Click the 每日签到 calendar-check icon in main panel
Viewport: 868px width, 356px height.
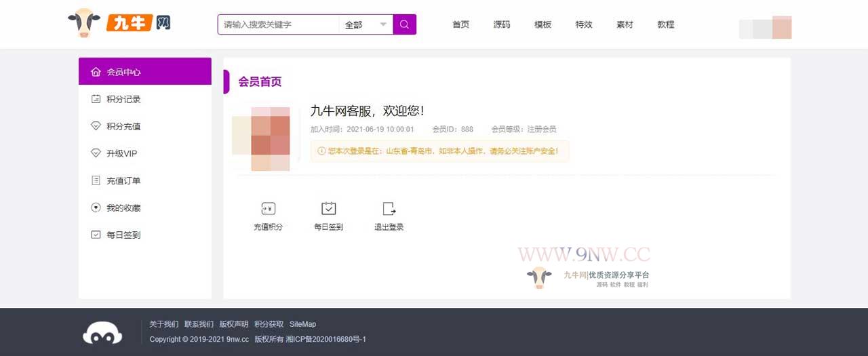pos(329,208)
